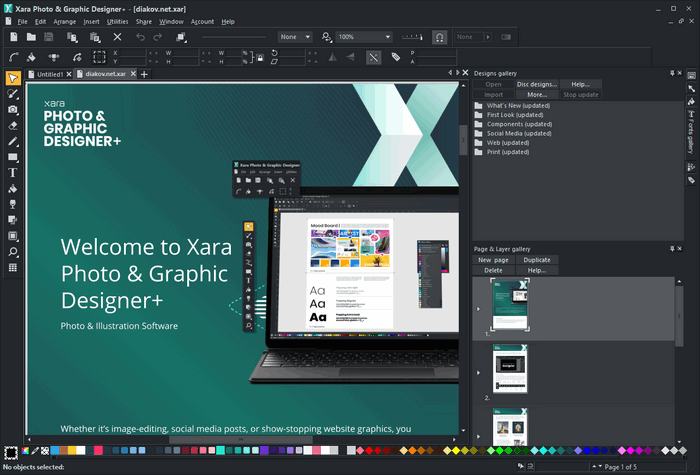Image resolution: width=700 pixels, height=475 pixels.
Task: Click the Duplicate page button
Action: pos(537,260)
